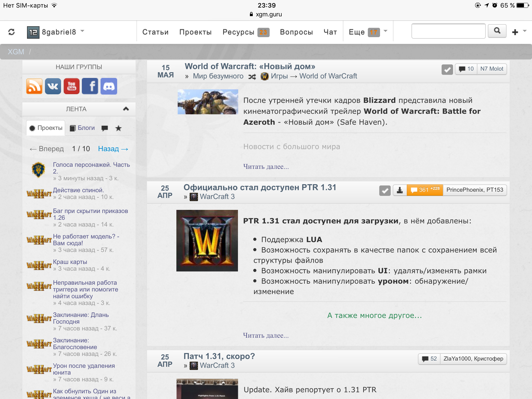
Task: Open the Discord server icon
Action: coord(109,86)
